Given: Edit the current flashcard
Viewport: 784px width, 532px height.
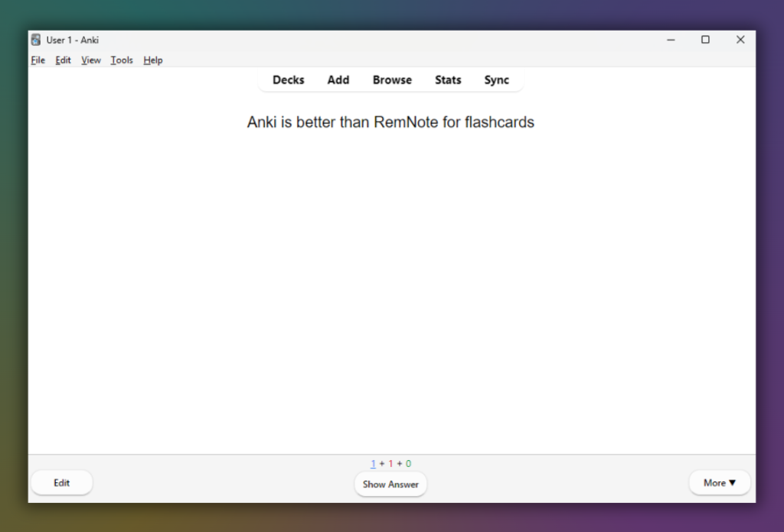Looking at the screenshot, I should 61,482.
